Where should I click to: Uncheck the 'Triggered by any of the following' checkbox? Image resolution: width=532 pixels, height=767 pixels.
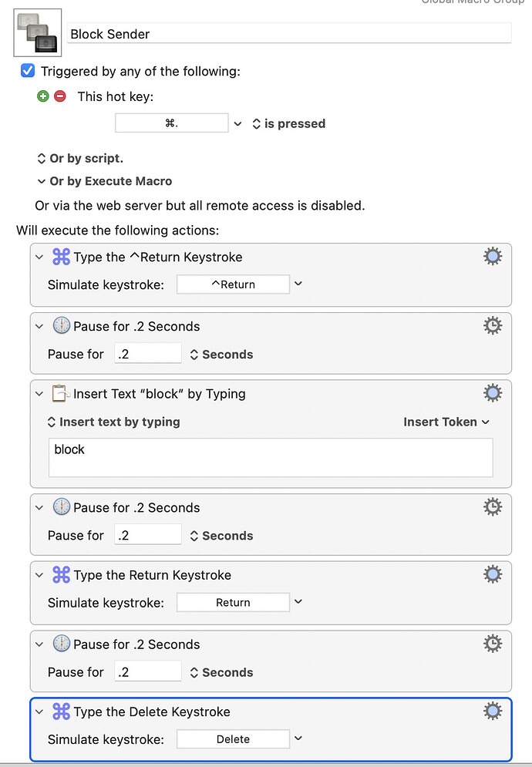[28, 71]
